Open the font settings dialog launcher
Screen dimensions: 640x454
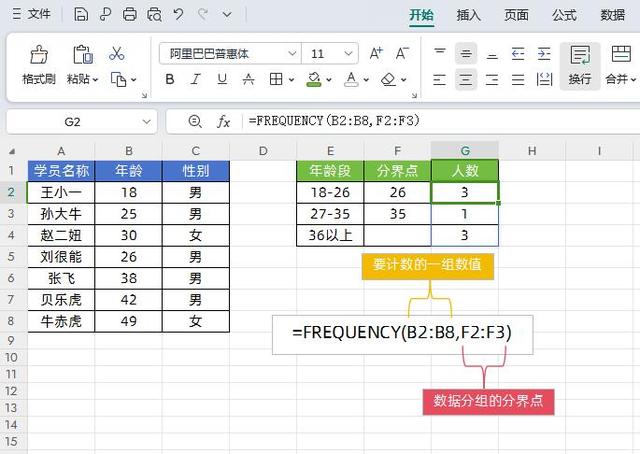pos(414,96)
